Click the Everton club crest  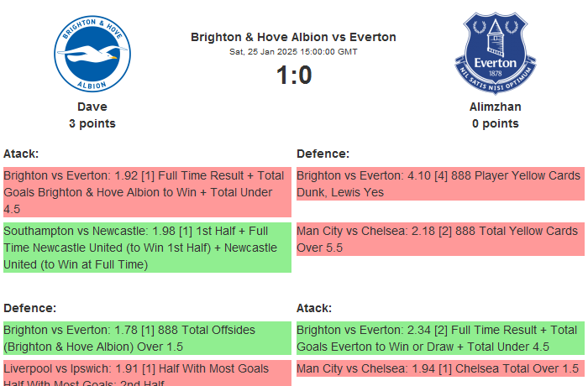pos(495,52)
